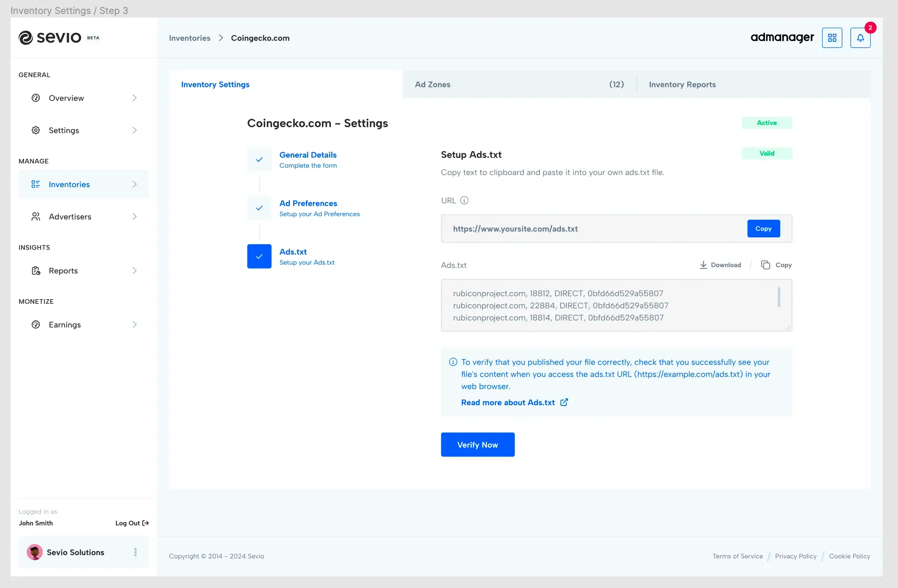Image resolution: width=898 pixels, height=588 pixels.
Task: Check the Ads.txt setup step checkmark
Action: point(259,256)
